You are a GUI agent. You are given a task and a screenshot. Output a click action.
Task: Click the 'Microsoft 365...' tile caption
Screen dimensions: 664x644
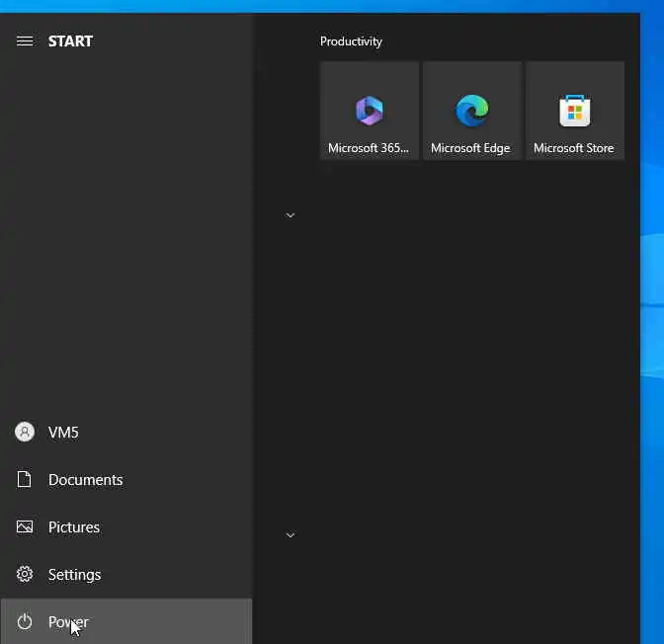point(369,148)
